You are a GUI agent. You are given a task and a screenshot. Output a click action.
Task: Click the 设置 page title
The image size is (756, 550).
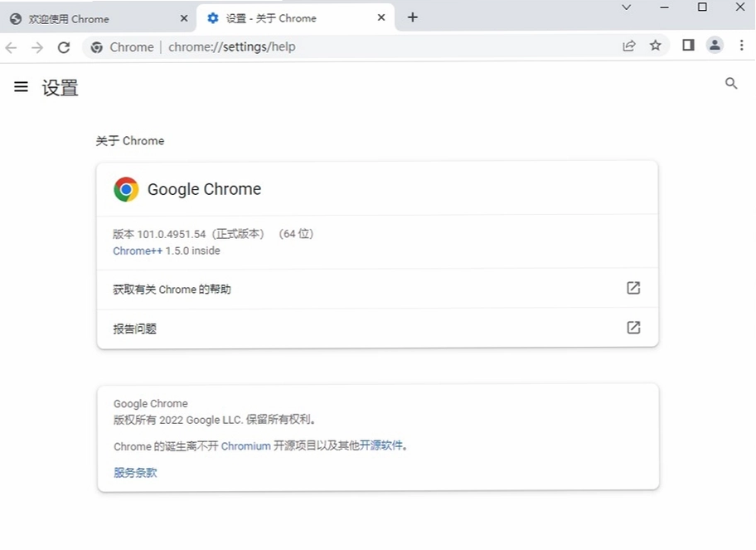coord(60,88)
